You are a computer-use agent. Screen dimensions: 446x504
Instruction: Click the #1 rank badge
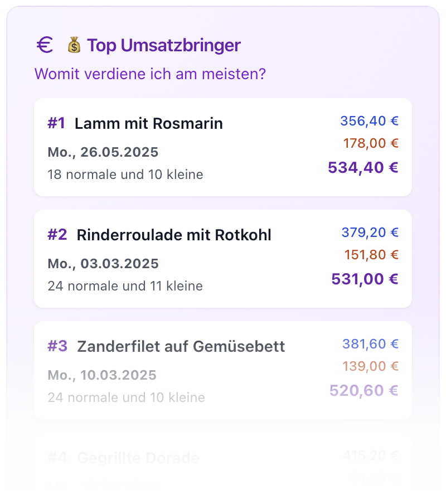tap(57, 124)
